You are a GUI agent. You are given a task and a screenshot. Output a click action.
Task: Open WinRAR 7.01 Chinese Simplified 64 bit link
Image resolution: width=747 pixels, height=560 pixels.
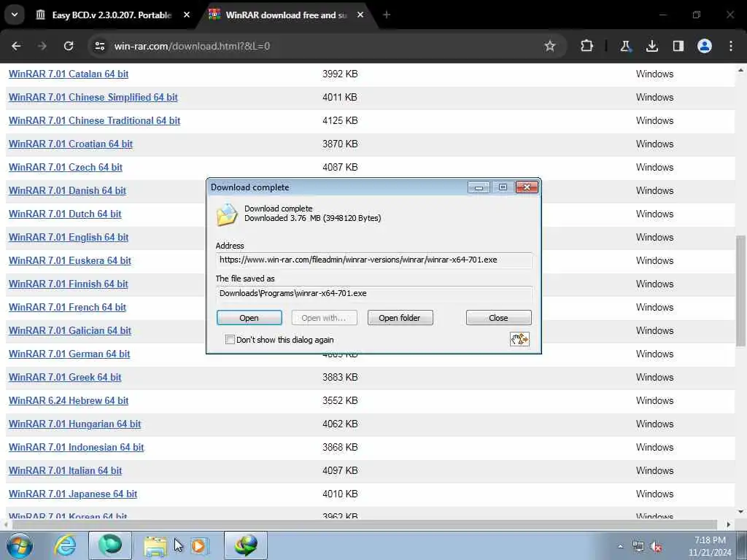(93, 97)
